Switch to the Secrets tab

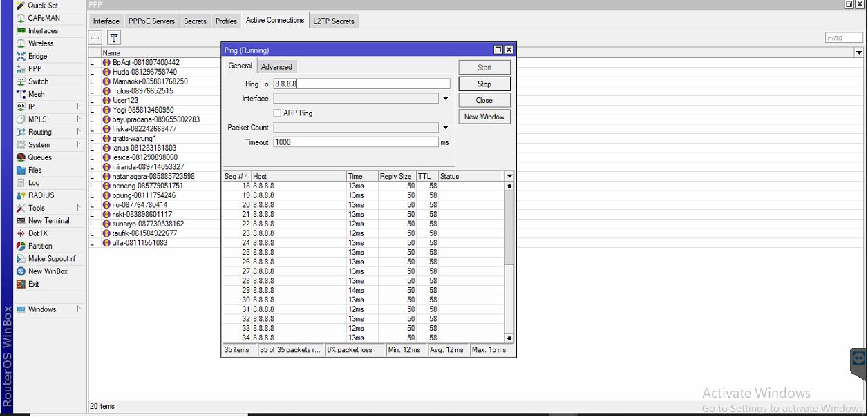(x=195, y=21)
